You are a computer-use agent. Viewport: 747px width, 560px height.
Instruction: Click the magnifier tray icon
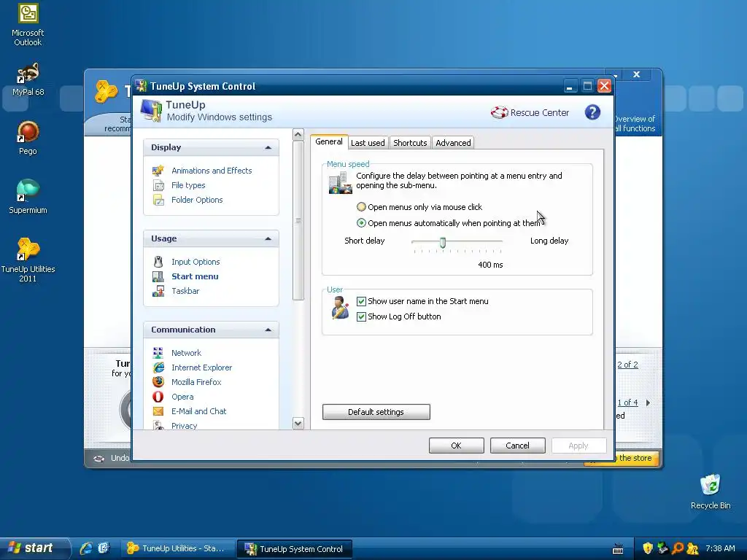pos(678,548)
